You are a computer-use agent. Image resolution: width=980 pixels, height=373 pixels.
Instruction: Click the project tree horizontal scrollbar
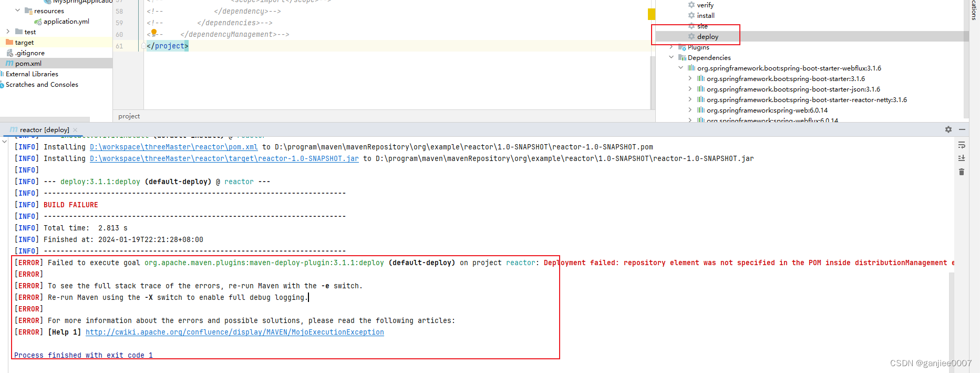[45, 119]
